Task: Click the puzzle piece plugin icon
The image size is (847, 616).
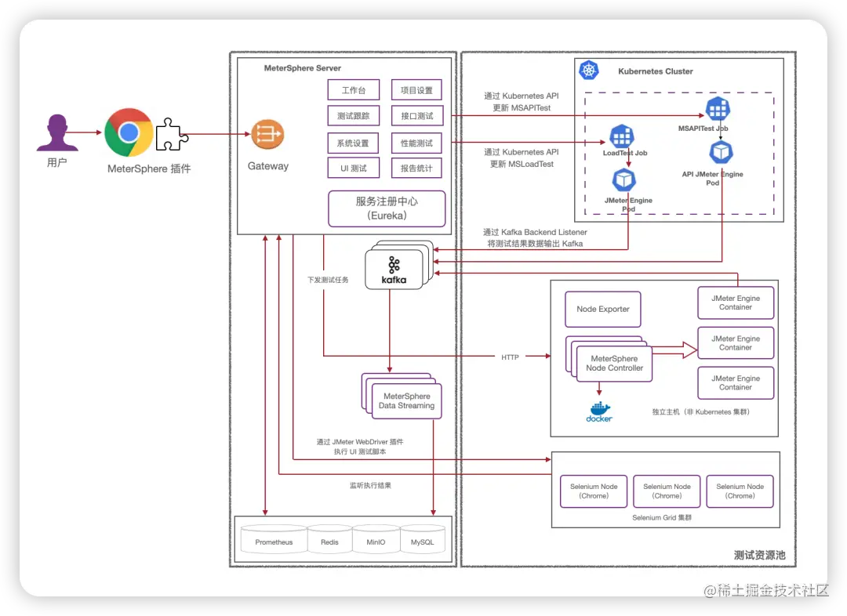Action: [x=172, y=135]
